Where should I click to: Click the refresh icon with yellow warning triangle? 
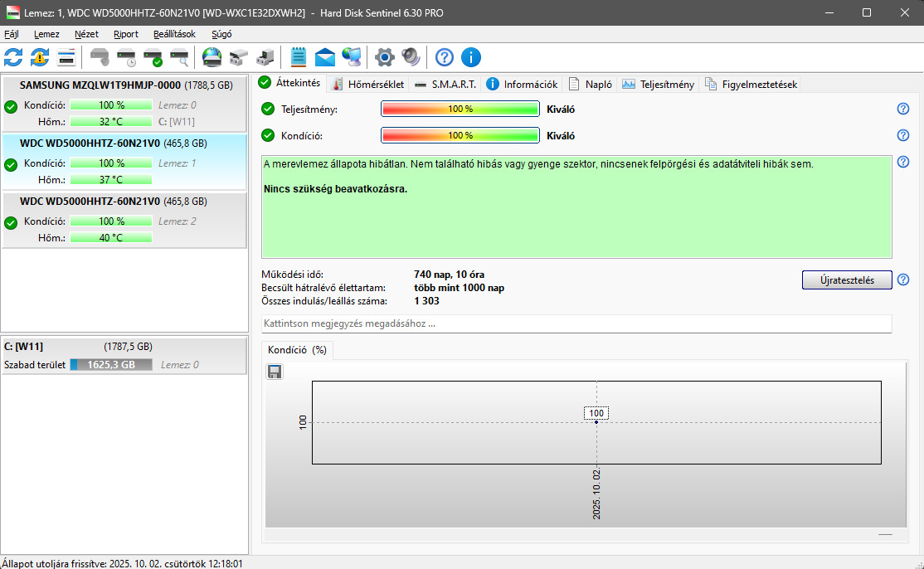(x=40, y=57)
